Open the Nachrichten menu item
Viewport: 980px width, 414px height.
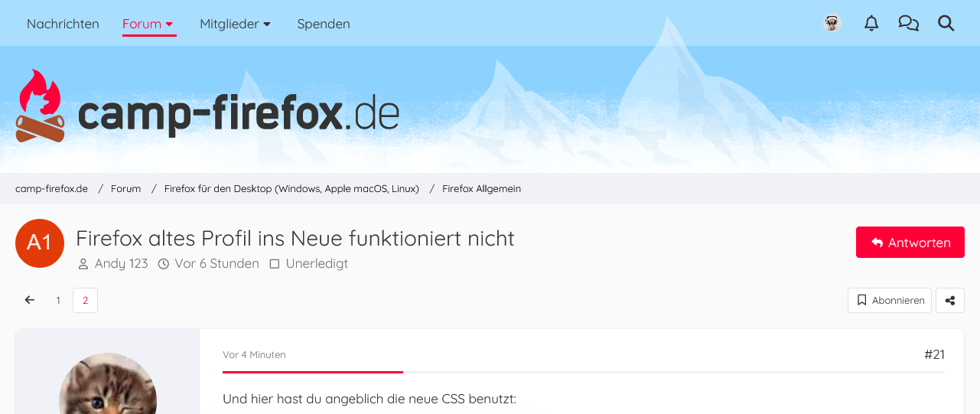click(x=63, y=24)
